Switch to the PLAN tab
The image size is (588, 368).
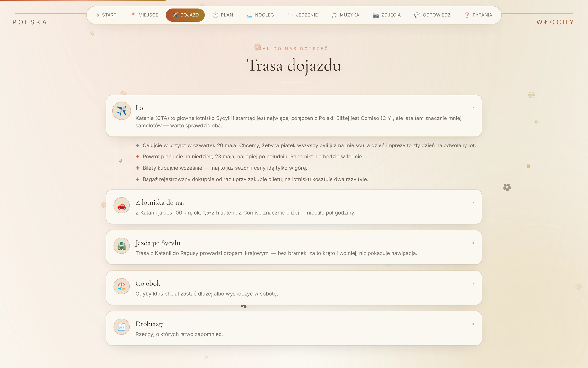tap(223, 15)
